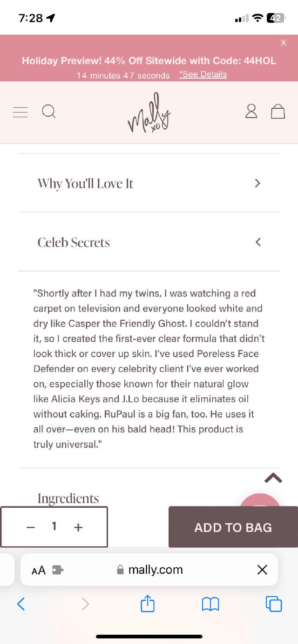Expand the Ingredients section
This screenshot has height=644, width=298.
(68, 498)
